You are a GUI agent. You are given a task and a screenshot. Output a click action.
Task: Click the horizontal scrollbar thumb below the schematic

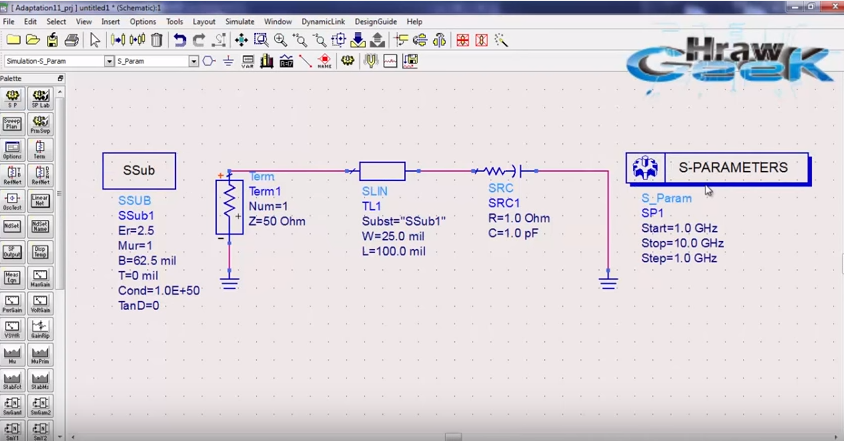click(x=453, y=437)
